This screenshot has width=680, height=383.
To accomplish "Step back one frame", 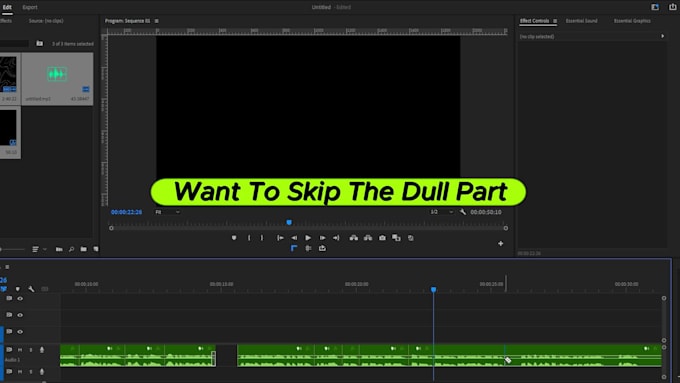I will click(x=294, y=238).
